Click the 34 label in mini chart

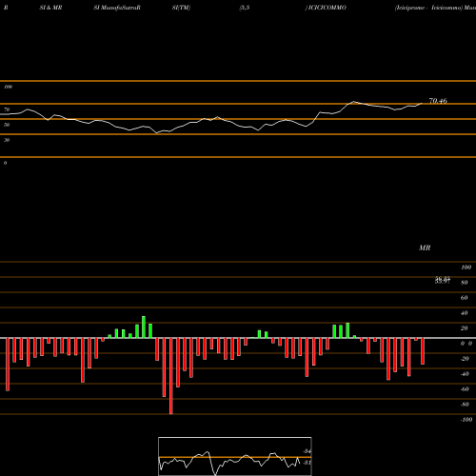pos(307,451)
